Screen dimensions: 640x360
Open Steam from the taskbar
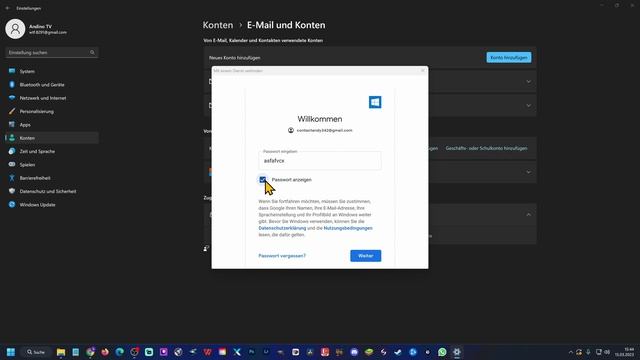point(398,352)
